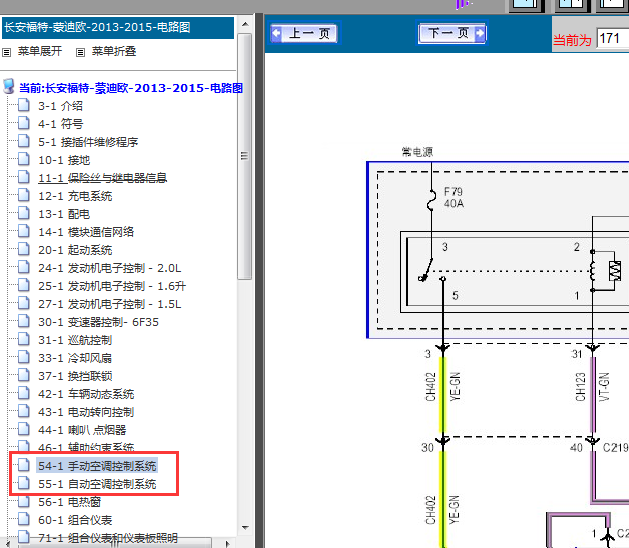Go to previous page with 上一页 button
The image size is (629, 548).
tap(304, 33)
